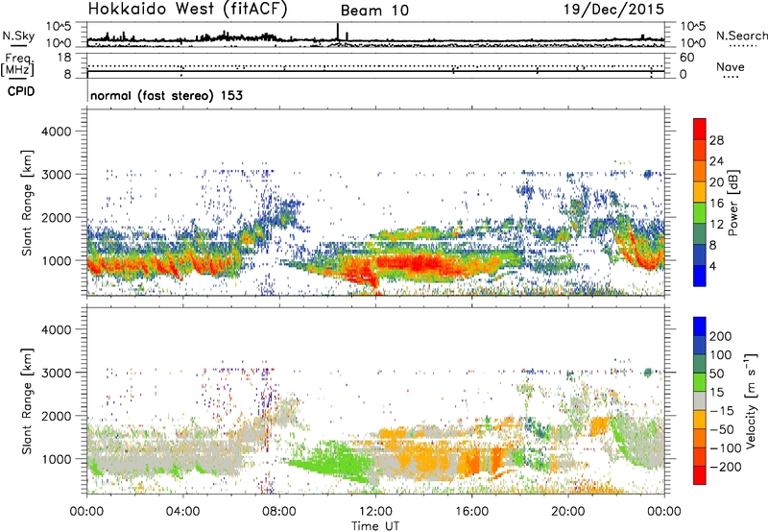Click the '12:00' time axis tick label
This screenshot has height=532, width=768.
(x=375, y=512)
